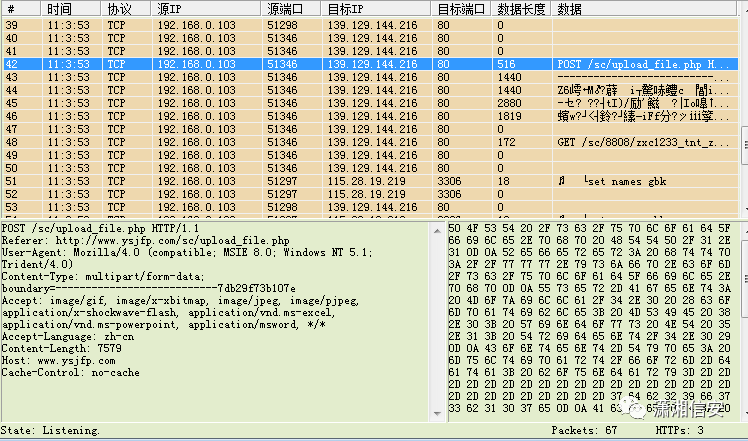The width and height of the screenshot is (748, 441).
Task: Click down arrow of text pane scrollbar
Action: pos(437,414)
